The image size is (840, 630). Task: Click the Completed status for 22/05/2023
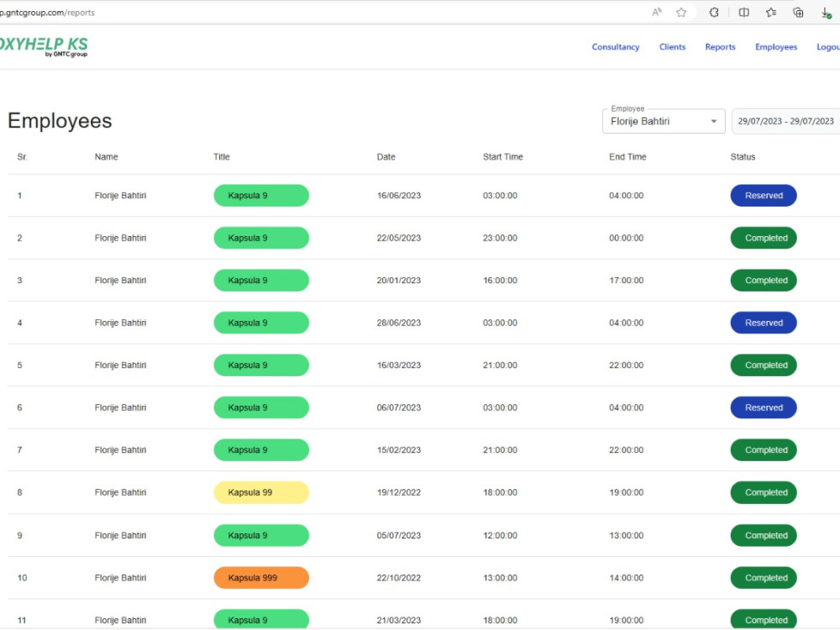(x=764, y=238)
